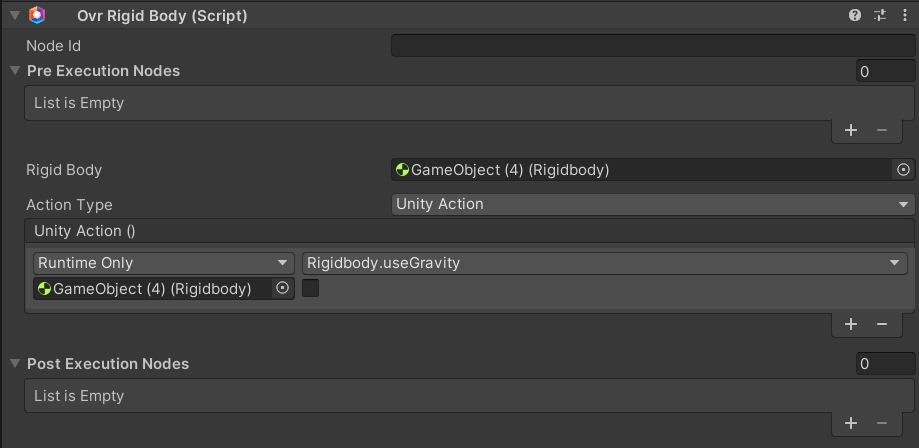Image resolution: width=919 pixels, height=448 pixels.
Task: Click the Pre Execution Nodes size field
Action: tap(884, 71)
